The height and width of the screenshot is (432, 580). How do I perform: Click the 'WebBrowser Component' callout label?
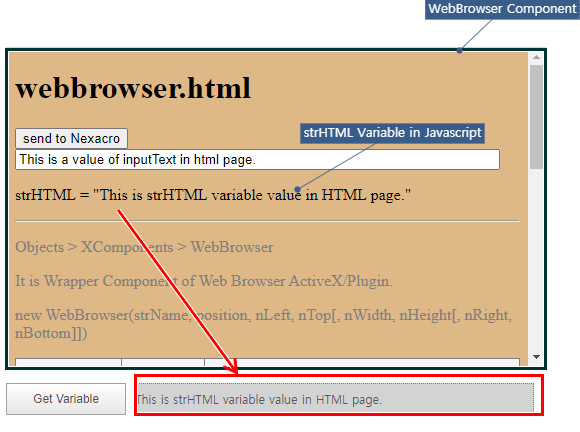[x=502, y=9]
